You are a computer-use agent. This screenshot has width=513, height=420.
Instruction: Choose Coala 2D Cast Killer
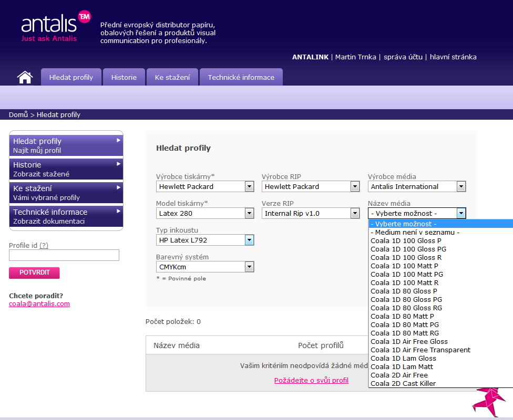coord(440,383)
